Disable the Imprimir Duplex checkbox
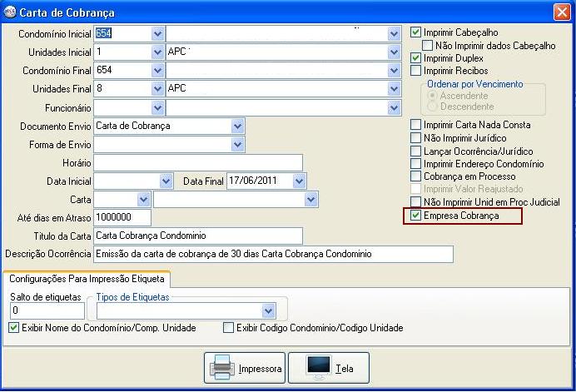This screenshot has height=392, width=576. (416, 59)
